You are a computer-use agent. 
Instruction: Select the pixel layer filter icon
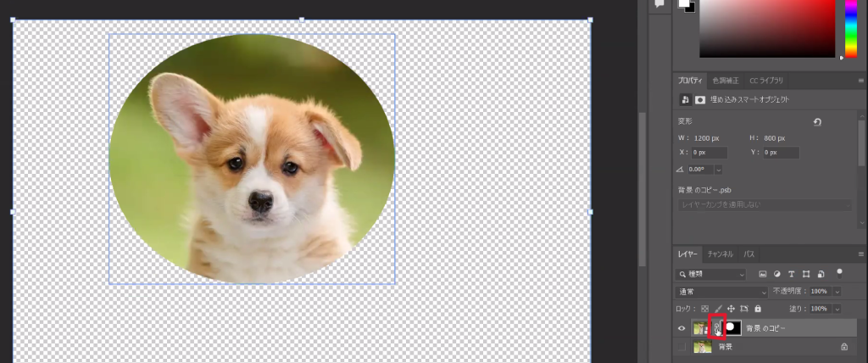763,275
